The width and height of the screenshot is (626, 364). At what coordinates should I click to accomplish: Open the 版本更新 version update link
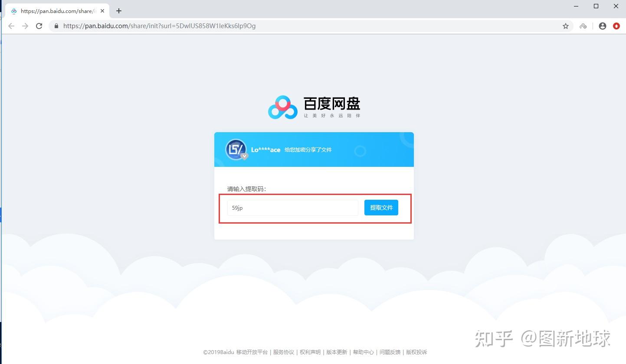click(337, 352)
